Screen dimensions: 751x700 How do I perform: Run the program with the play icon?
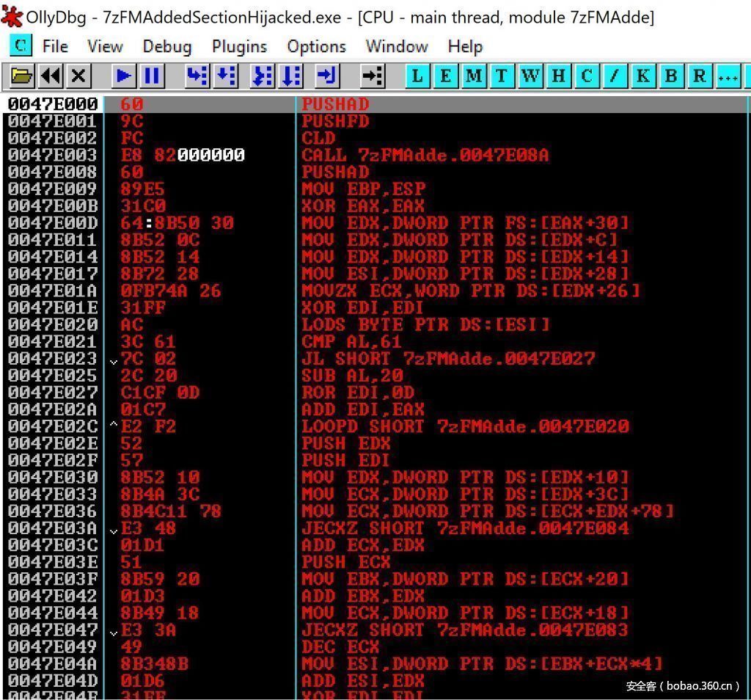tap(123, 76)
